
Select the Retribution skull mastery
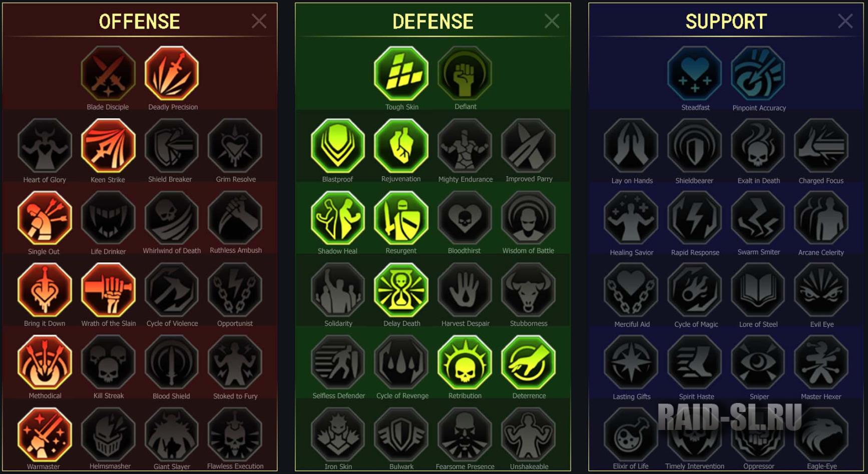pyautogui.click(x=465, y=362)
